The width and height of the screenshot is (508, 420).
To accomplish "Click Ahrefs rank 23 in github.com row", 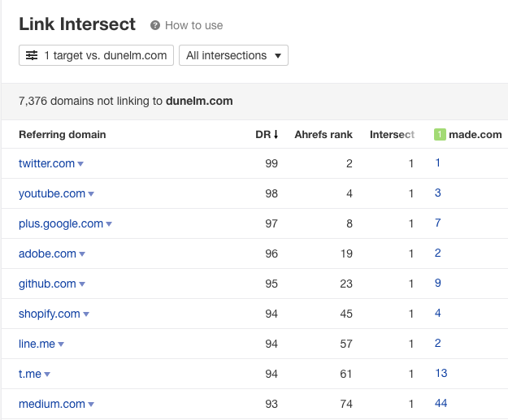I will [x=346, y=284].
